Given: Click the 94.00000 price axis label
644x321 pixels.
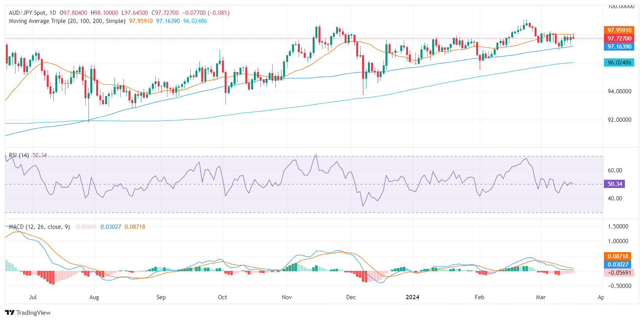Looking at the screenshot, I should [x=619, y=91].
